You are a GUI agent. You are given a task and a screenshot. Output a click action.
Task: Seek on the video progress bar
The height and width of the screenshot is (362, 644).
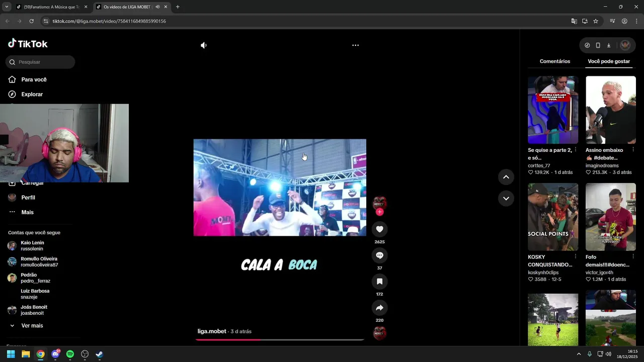[280, 340]
